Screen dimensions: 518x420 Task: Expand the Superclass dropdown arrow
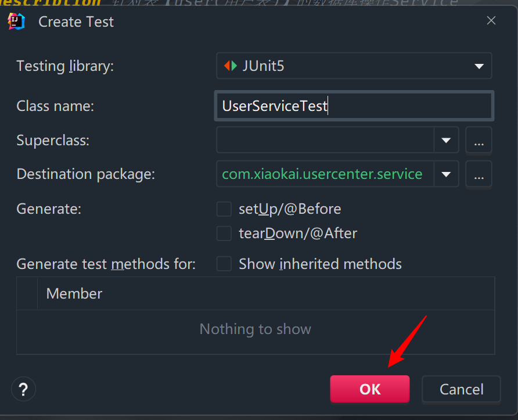(446, 140)
